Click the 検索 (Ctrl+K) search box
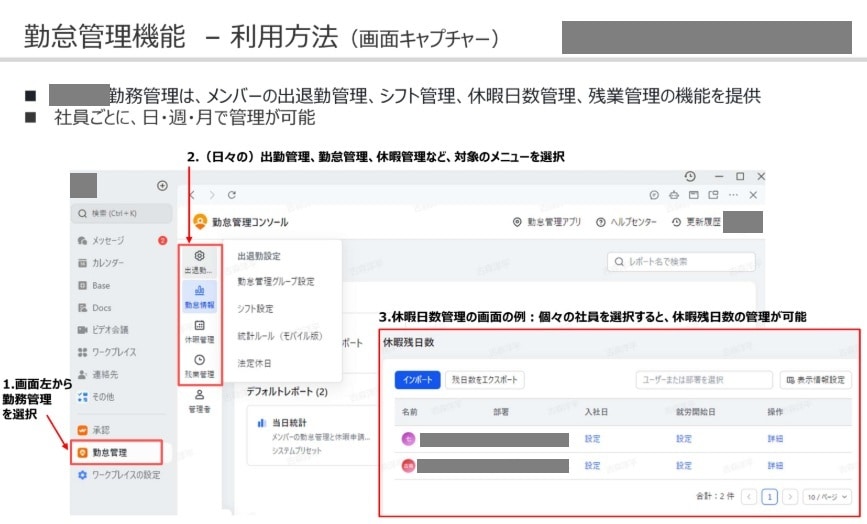Viewport: 867px width, 524px height. click(122, 213)
